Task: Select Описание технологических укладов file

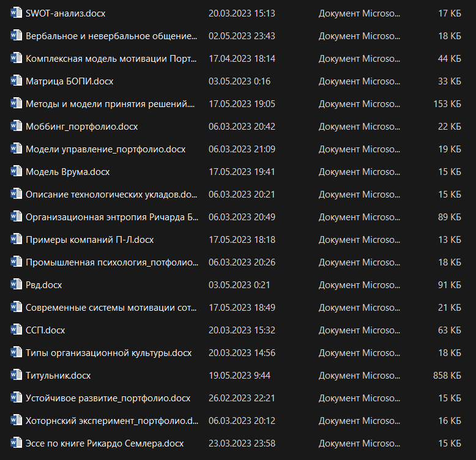Action: click(x=111, y=195)
